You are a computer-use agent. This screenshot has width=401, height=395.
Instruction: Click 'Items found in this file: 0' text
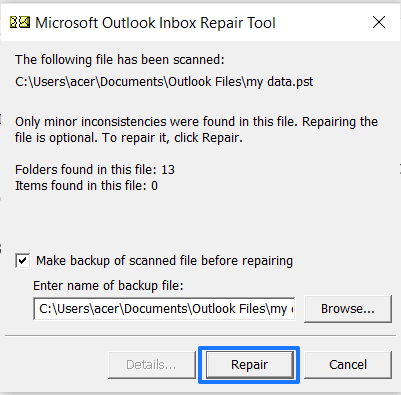point(86,186)
